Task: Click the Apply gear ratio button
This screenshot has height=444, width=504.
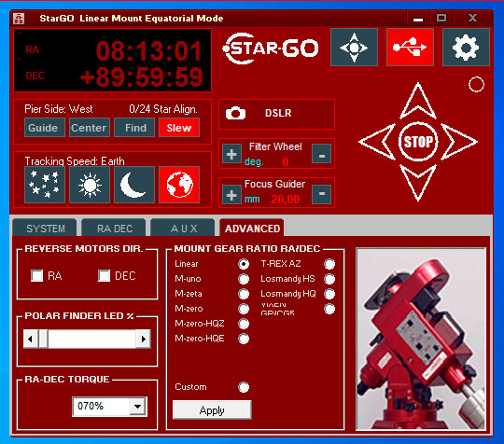Action: 212,409
